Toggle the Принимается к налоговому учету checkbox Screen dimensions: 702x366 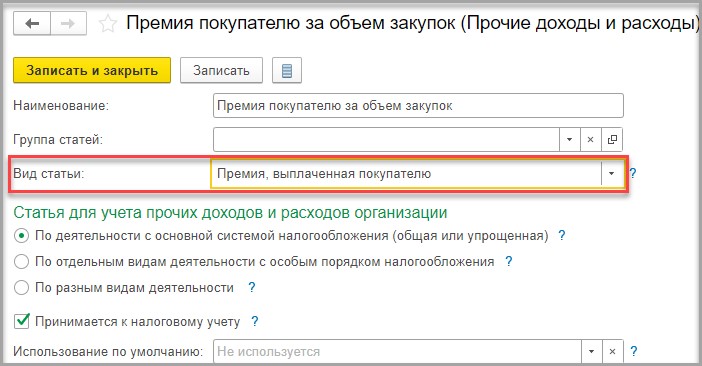[21, 321]
